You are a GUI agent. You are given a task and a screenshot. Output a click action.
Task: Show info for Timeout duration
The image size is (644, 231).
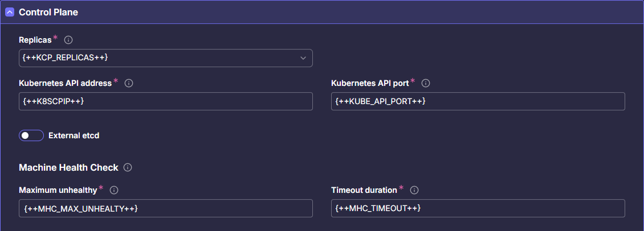414,190
